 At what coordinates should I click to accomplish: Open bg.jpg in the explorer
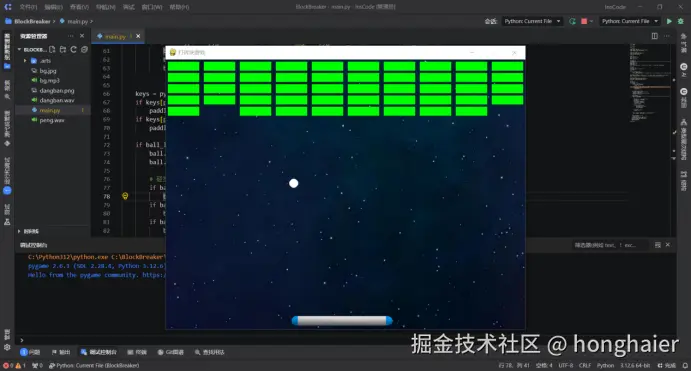coord(48,71)
